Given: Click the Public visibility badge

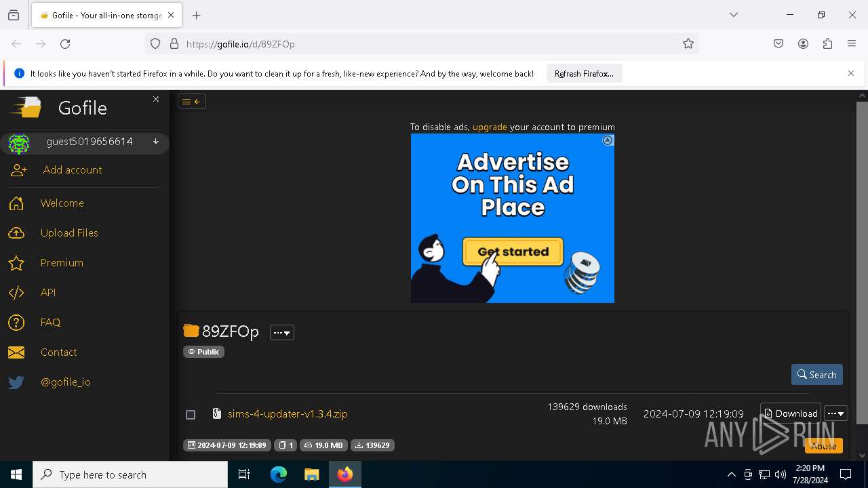Looking at the screenshot, I should [x=203, y=352].
